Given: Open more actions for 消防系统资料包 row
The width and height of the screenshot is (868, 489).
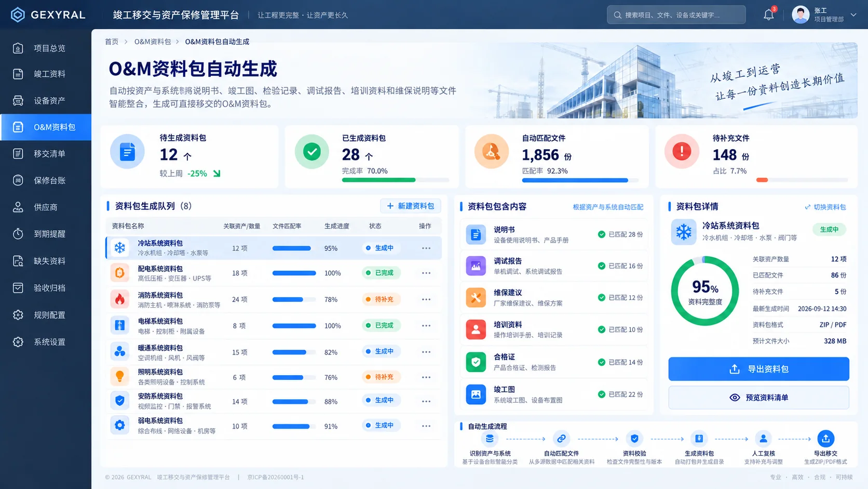Looking at the screenshot, I should click(426, 299).
